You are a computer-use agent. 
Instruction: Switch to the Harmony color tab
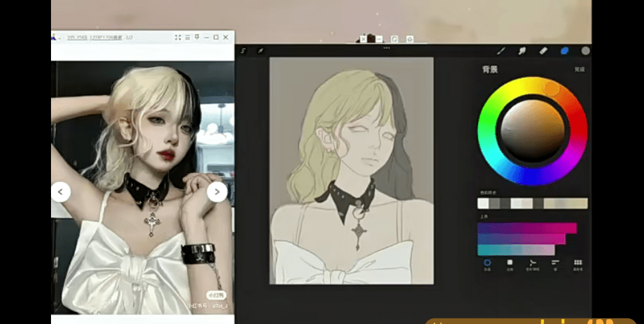532,265
